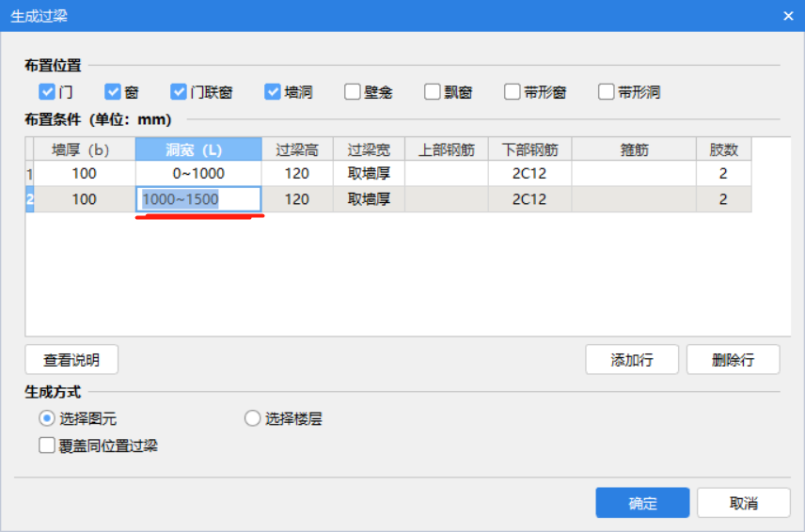
Task: Click the 删除行 button
Action: click(x=734, y=360)
